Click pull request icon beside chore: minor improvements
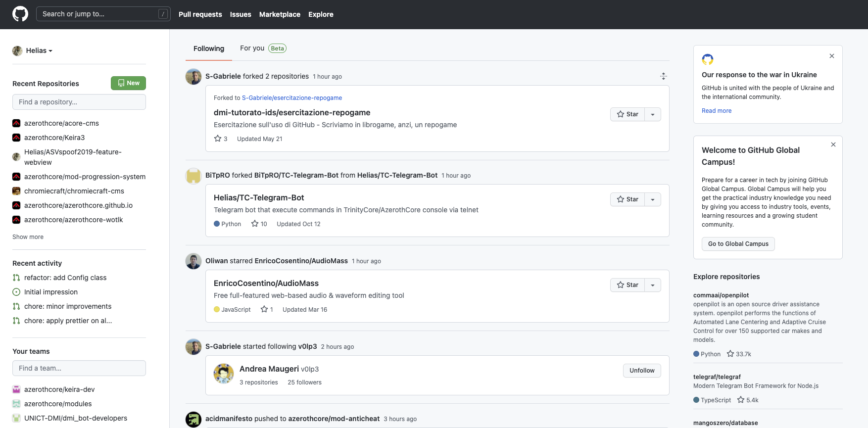This screenshot has width=868, height=428. (x=16, y=306)
